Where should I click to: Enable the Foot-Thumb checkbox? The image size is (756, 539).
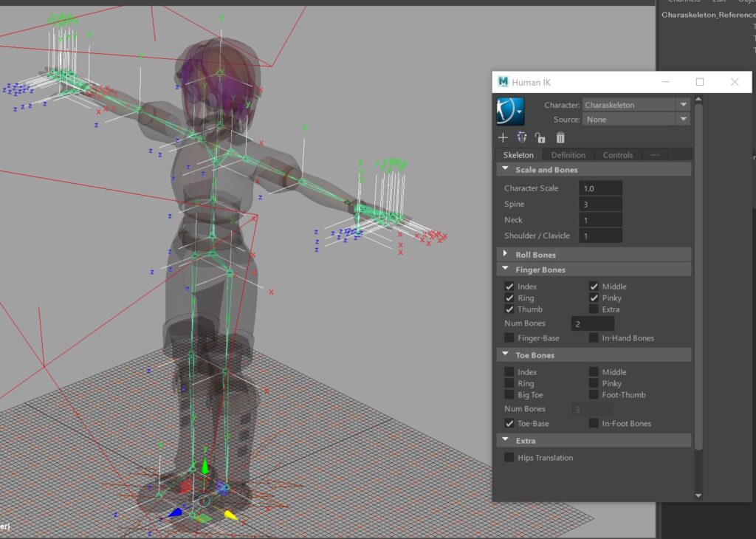coord(594,395)
